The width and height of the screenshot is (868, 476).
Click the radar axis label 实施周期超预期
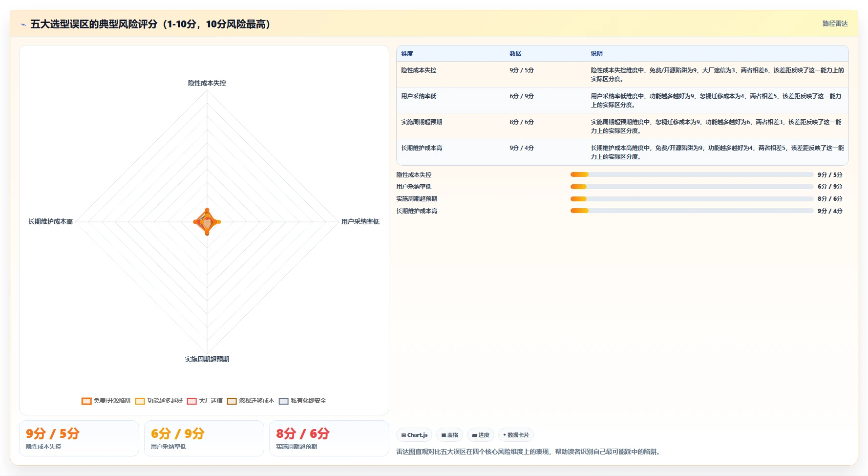click(x=207, y=359)
